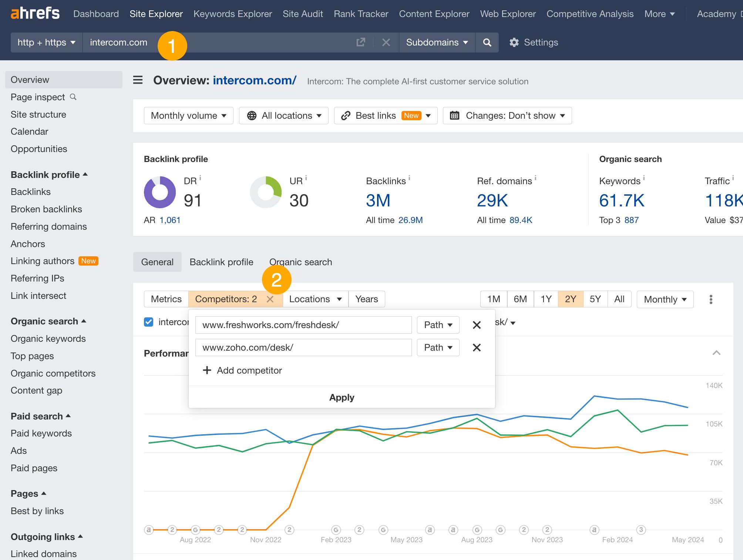Viewport: 743px width, 560px height.
Task: Clear the intercom.com search field
Action: coord(386,42)
